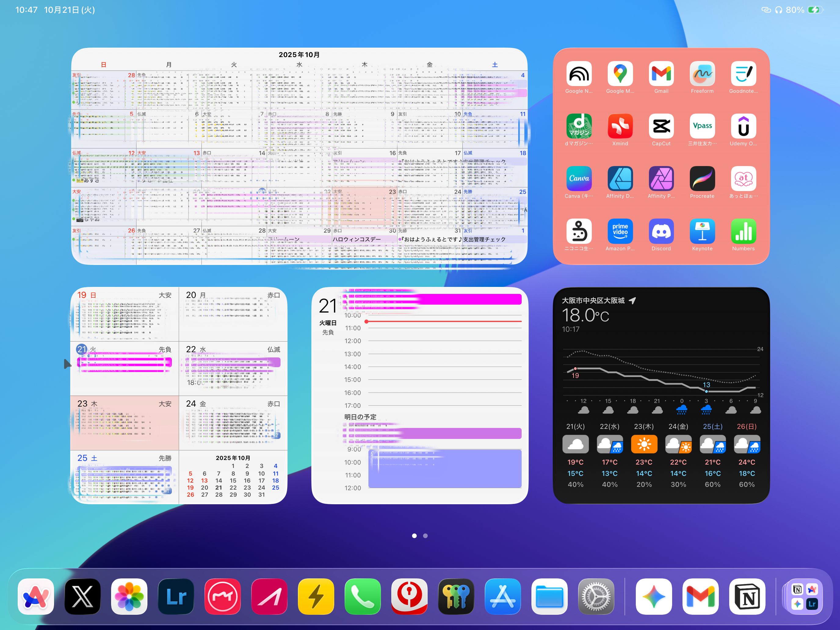Open the Procreate app
The height and width of the screenshot is (630, 840).
click(x=702, y=179)
